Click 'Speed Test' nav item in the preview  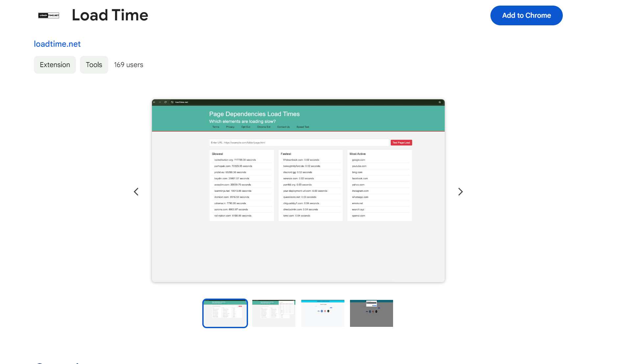click(x=303, y=127)
